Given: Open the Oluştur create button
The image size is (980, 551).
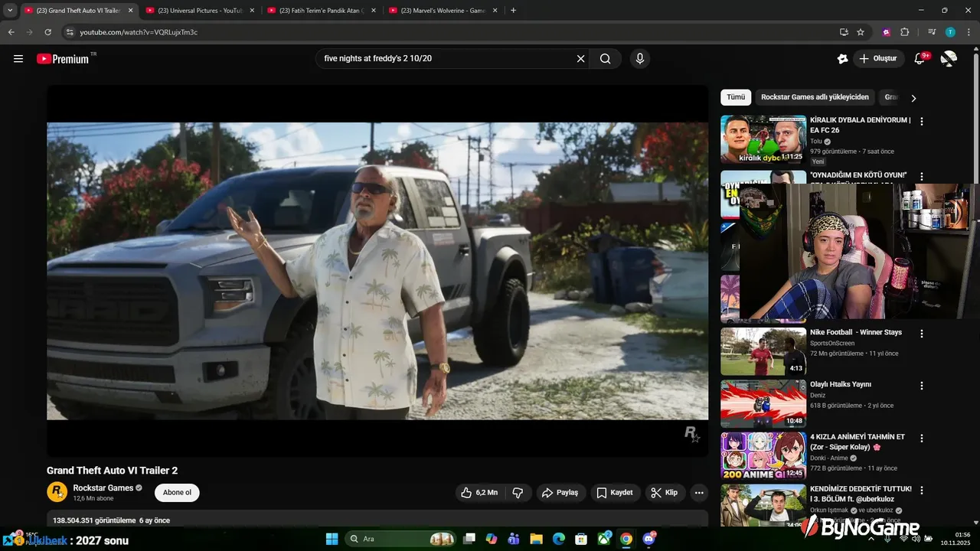Looking at the screenshot, I should coord(879,59).
